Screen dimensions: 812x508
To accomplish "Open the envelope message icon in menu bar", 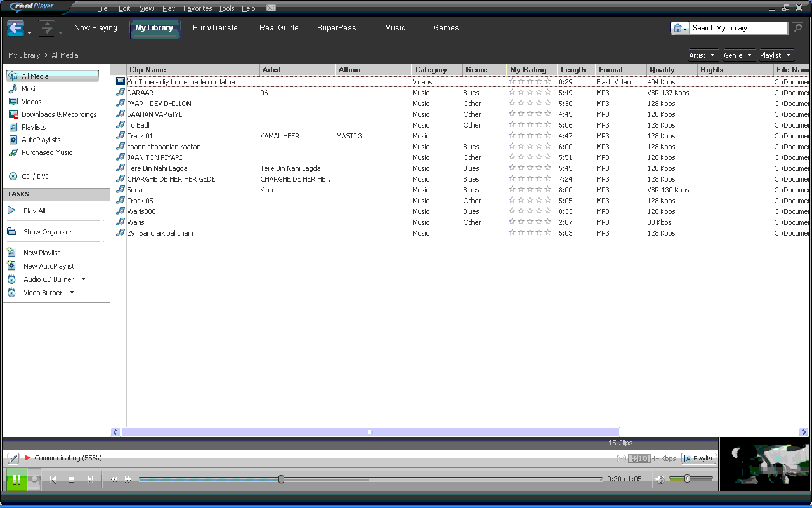I will [x=271, y=8].
